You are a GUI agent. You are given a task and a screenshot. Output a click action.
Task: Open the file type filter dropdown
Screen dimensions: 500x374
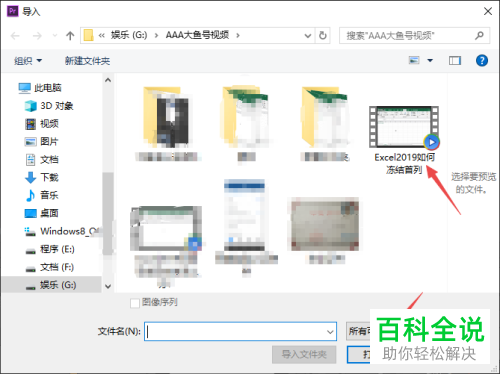pos(358,331)
